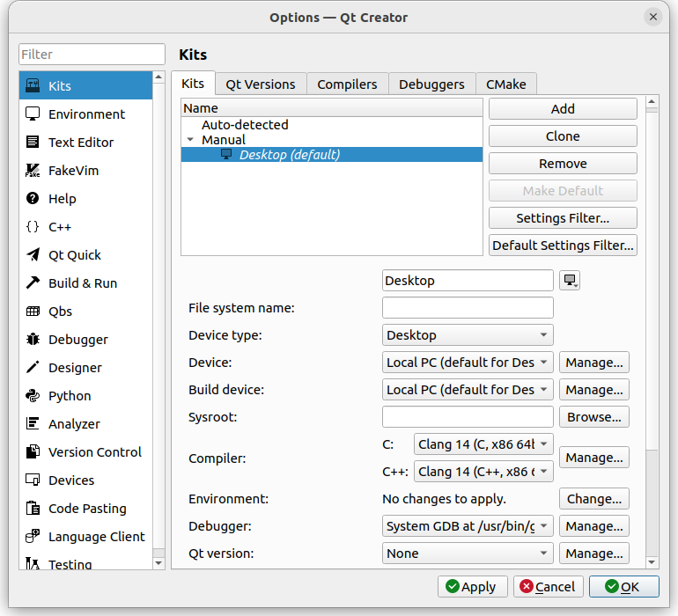Click Change... for Environment
The width and height of the screenshot is (678, 616).
[x=594, y=499]
